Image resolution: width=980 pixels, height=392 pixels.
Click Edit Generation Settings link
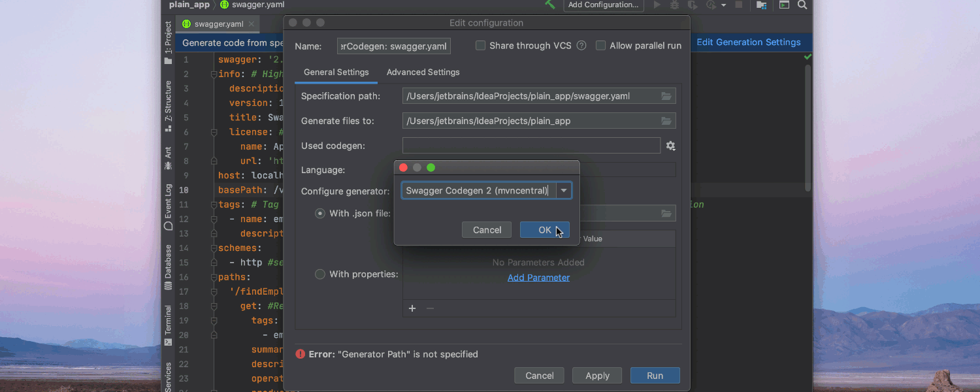[749, 42]
